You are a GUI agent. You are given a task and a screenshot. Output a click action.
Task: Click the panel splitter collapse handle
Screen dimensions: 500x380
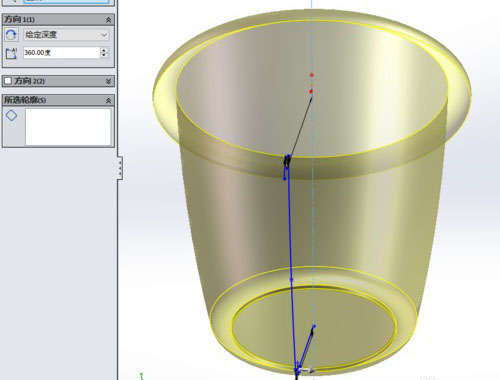(x=120, y=168)
